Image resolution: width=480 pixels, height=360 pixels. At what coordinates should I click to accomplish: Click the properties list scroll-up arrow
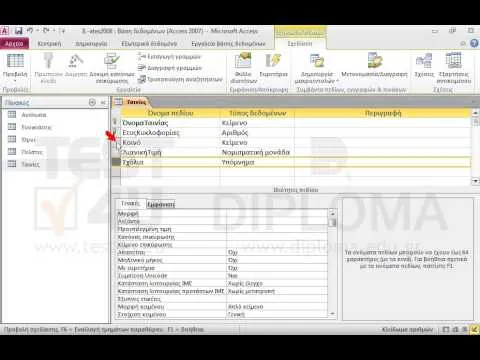click(x=332, y=213)
